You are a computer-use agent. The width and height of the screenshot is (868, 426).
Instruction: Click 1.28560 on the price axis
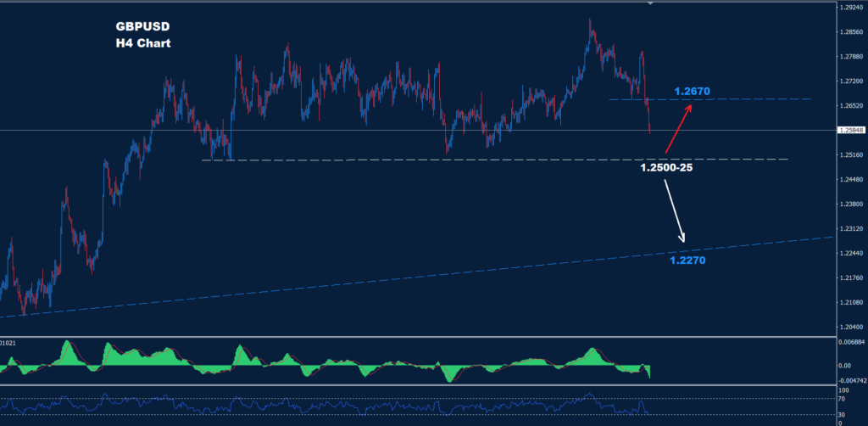coord(853,32)
